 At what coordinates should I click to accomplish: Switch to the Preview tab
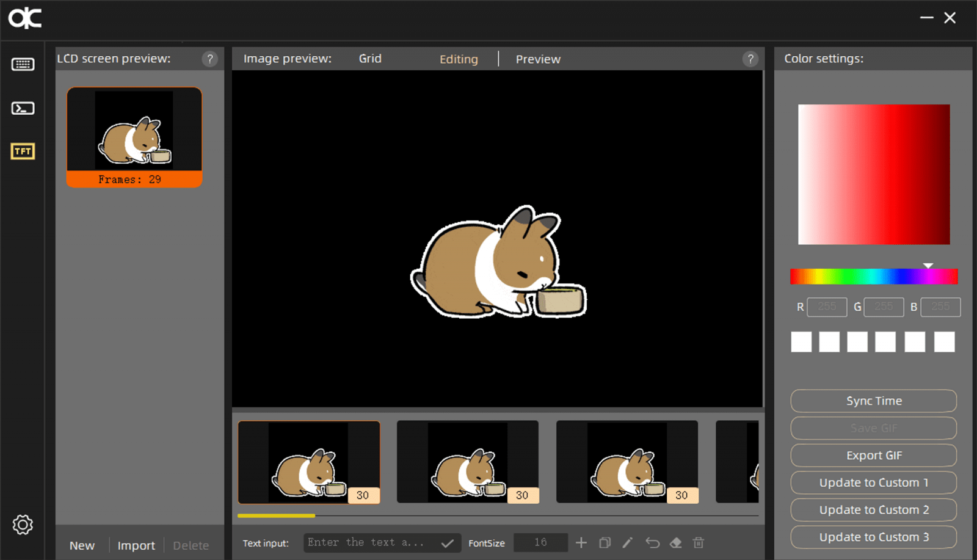537,59
